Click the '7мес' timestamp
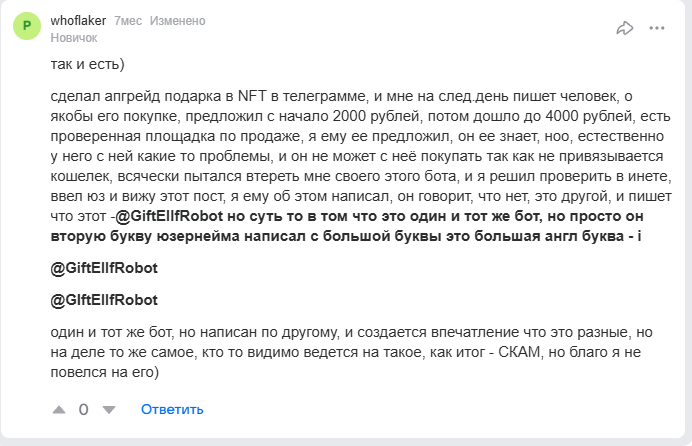Image resolution: width=692 pixels, height=446 pixels. (128, 20)
